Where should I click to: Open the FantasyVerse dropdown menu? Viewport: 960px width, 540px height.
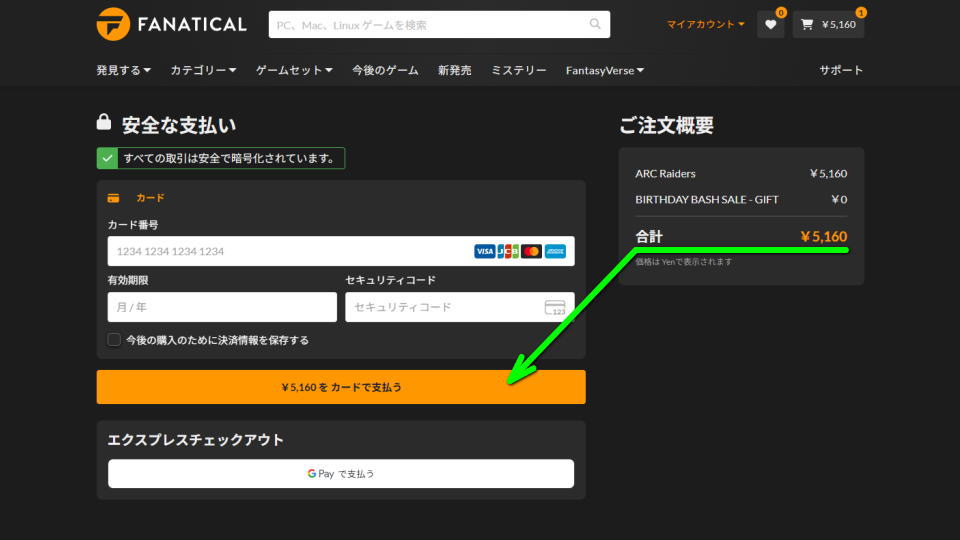click(x=605, y=70)
